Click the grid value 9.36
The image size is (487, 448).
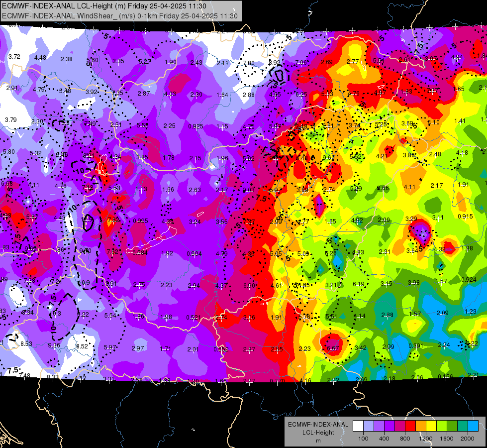54,345
